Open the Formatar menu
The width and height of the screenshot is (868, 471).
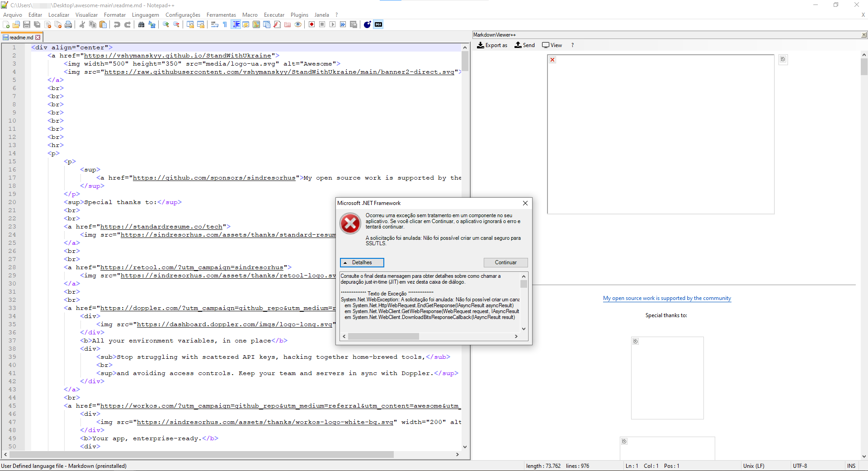click(x=115, y=15)
